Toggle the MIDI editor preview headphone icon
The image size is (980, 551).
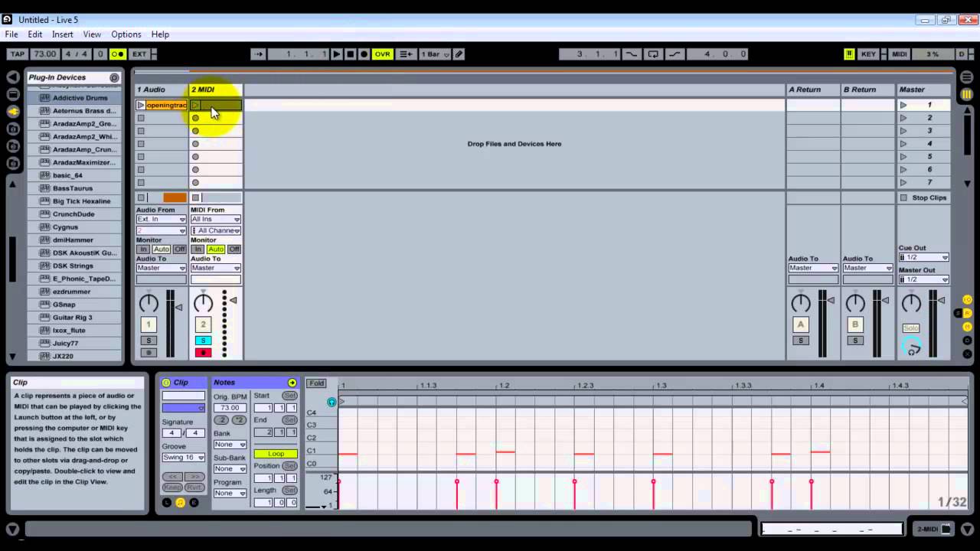pyautogui.click(x=332, y=402)
